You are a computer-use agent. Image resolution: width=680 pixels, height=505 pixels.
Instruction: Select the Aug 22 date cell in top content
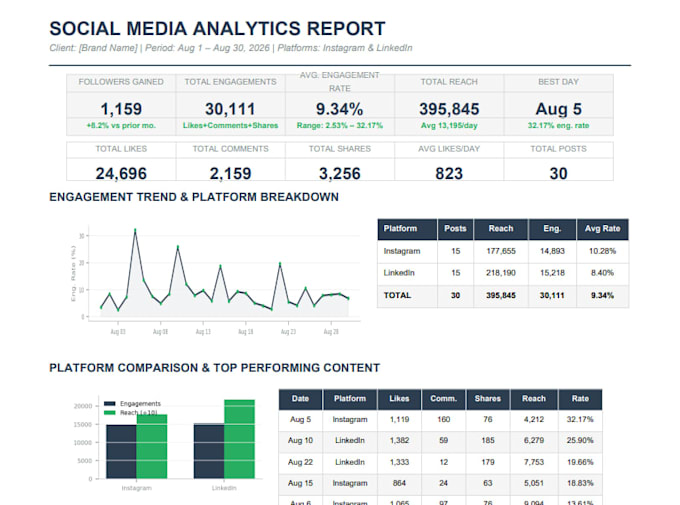point(301,462)
